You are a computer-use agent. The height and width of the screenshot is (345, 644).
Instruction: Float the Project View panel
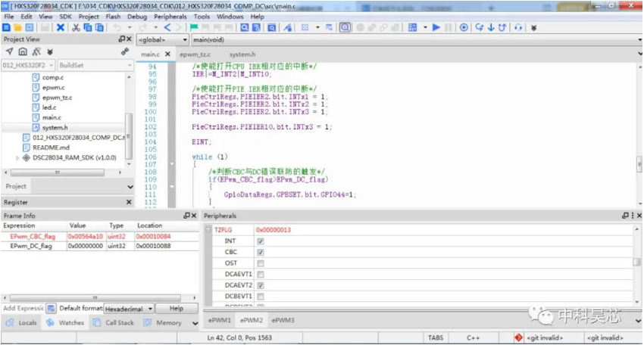tap(121, 39)
